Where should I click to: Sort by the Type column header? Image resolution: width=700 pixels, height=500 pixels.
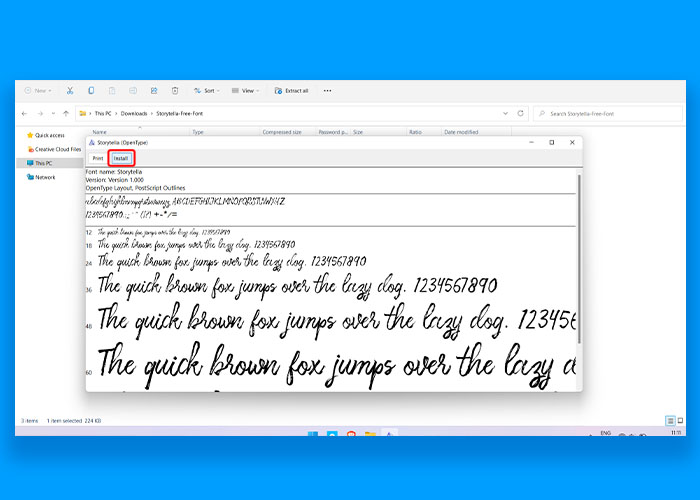pos(198,132)
